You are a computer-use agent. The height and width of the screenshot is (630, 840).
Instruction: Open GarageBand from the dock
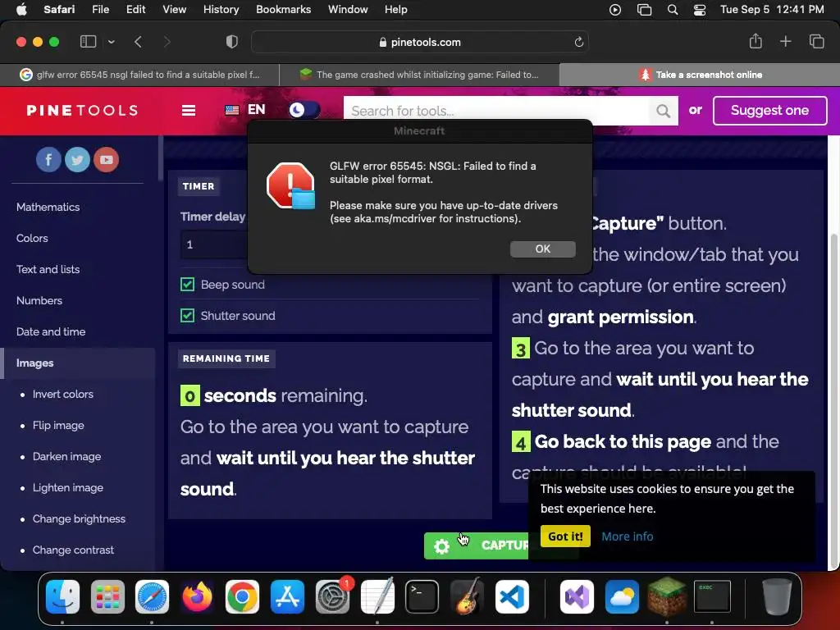(467, 596)
